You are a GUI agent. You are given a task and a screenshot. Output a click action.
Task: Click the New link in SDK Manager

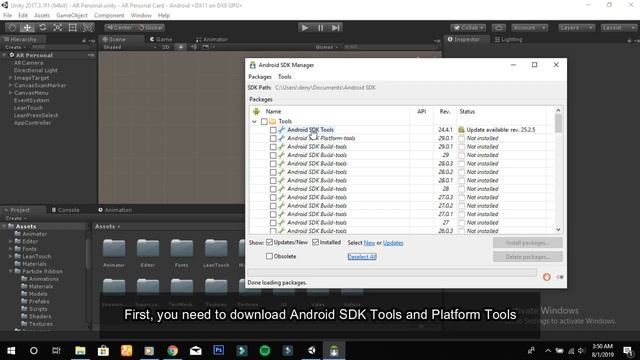tap(369, 243)
